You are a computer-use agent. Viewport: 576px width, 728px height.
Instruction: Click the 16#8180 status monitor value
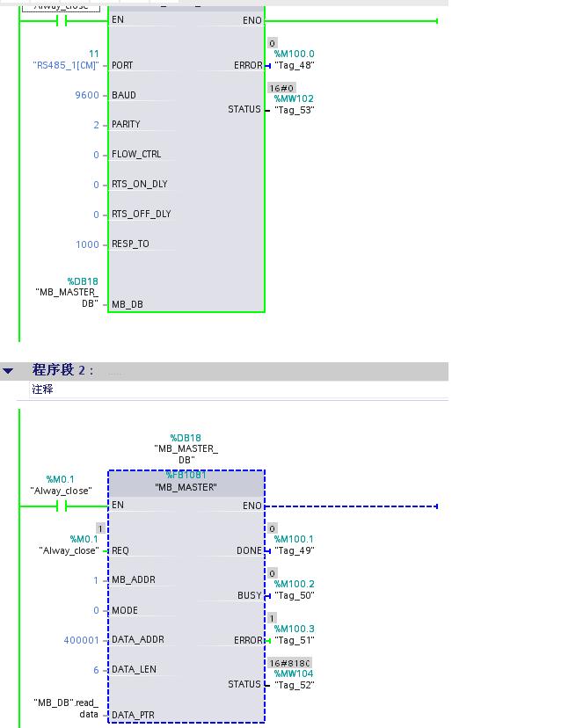coord(289,663)
